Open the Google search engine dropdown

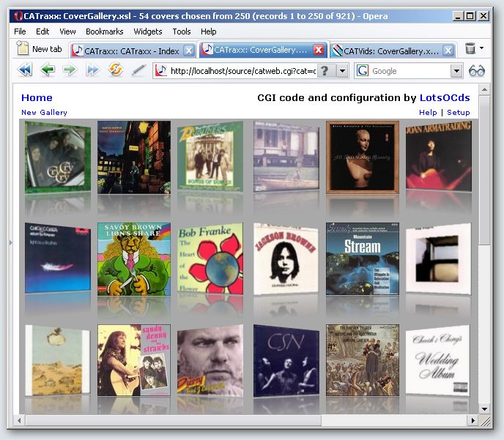(x=456, y=71)
